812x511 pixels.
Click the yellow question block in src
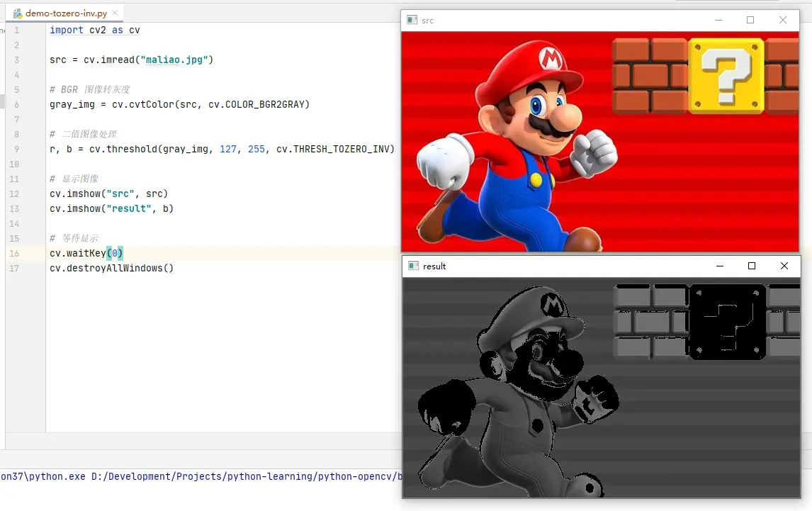point(726,75)
